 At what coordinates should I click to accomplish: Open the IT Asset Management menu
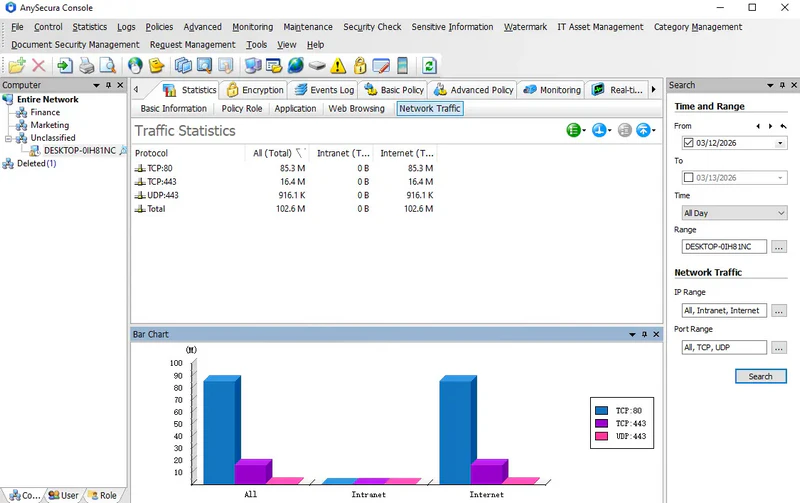[600, 27]
